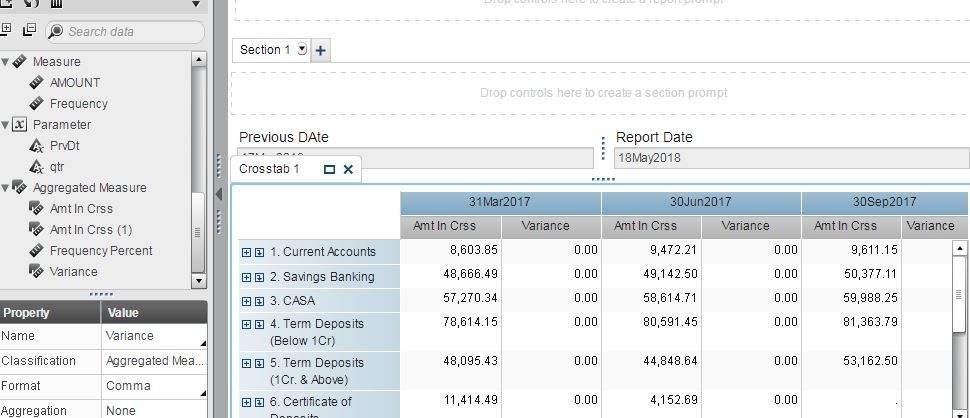Select the Section 1 tab

click(265, 50)
